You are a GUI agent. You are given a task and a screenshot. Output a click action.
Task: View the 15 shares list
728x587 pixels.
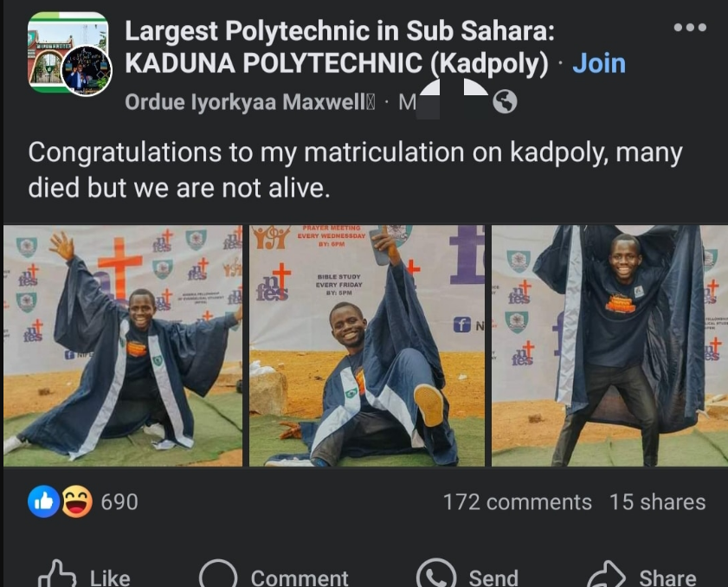click(x=657, y=502)
